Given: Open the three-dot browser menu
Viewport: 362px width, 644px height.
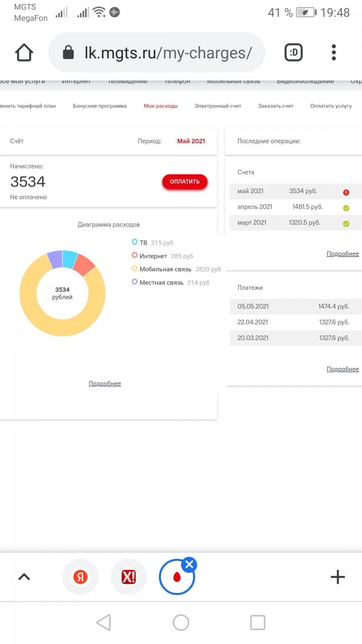Looking at the screenshot, I should (333, 53).
